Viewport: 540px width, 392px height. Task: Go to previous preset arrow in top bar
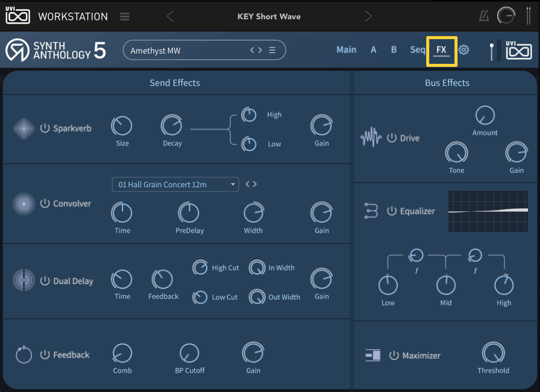point(170,16)
